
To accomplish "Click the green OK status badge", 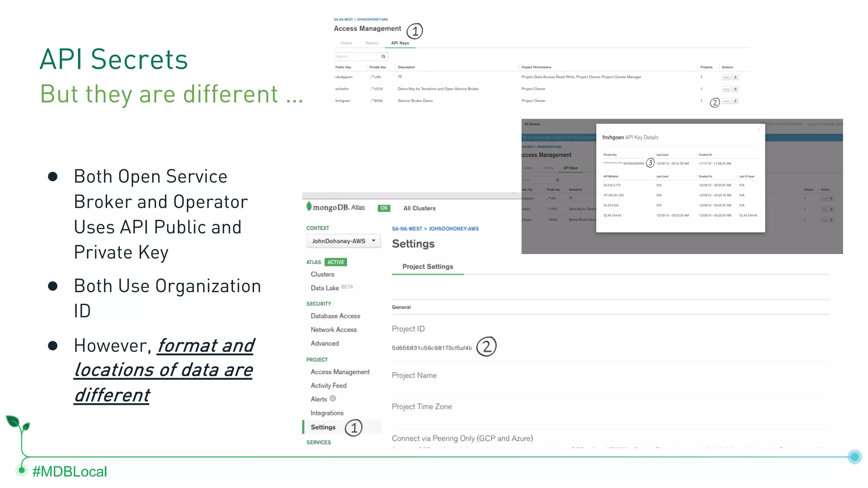I will 384,208.
